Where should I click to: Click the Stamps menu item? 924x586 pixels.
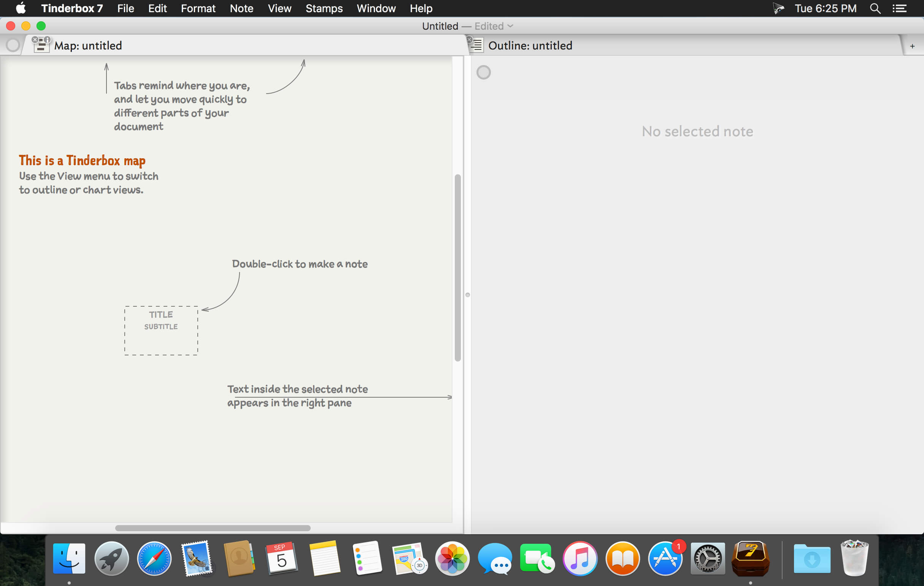coord(325,8)
